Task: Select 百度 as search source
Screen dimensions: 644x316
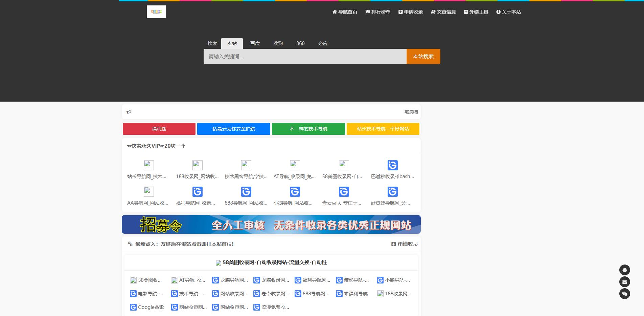Action: 255,43
